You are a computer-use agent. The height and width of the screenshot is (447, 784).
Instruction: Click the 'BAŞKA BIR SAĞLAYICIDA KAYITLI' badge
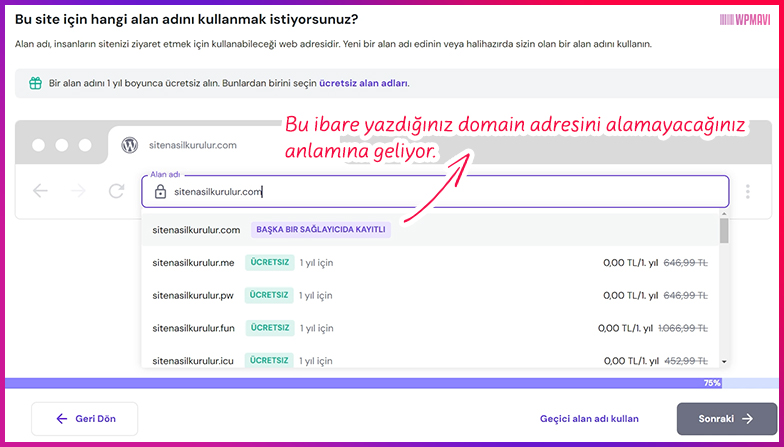click(x=321, y=230)
